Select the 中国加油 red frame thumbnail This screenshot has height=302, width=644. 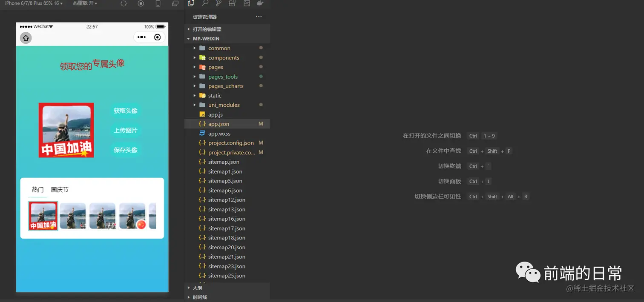(x=43, y=216)
